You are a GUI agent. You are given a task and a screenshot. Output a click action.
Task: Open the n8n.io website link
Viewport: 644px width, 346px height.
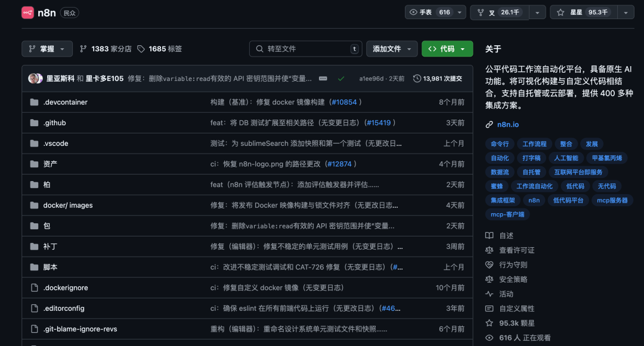pyautogui.click(x=507, y=124)
